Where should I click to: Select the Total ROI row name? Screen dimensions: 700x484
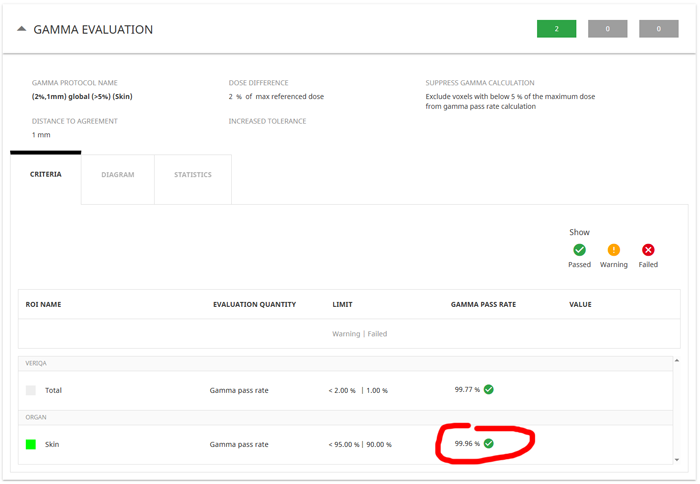(x=53, y=390)
